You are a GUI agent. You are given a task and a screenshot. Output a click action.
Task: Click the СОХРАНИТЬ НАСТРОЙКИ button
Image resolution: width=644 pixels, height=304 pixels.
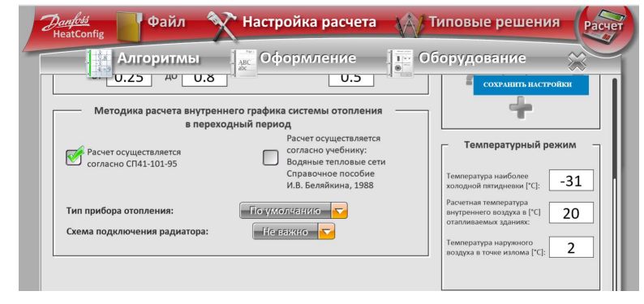pos(531,85)
